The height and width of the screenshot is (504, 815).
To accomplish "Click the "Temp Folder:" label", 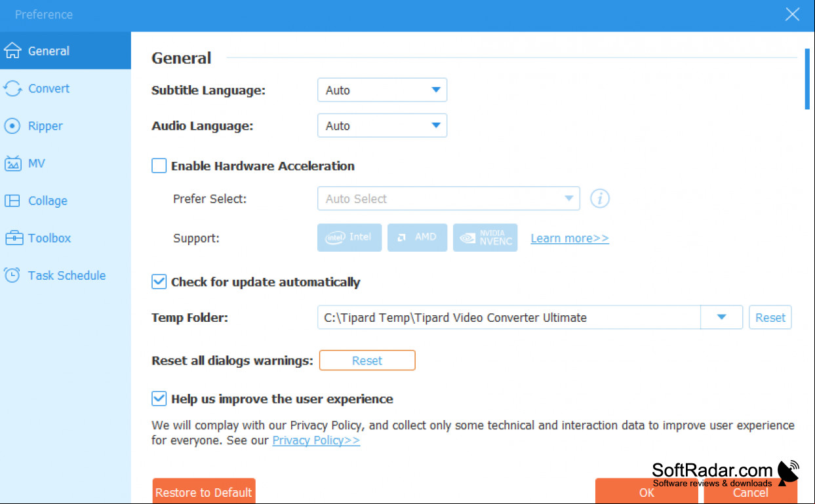I will point(189,318).
